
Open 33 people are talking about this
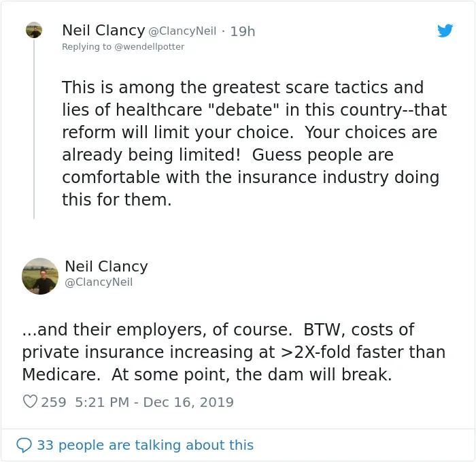[145, 445]
